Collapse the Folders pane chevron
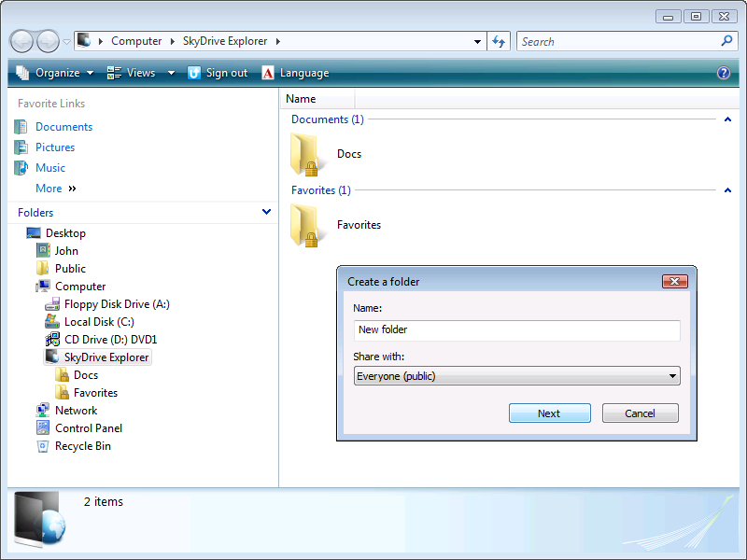Viewport: 747px width, 560px height. pos(267,213)
